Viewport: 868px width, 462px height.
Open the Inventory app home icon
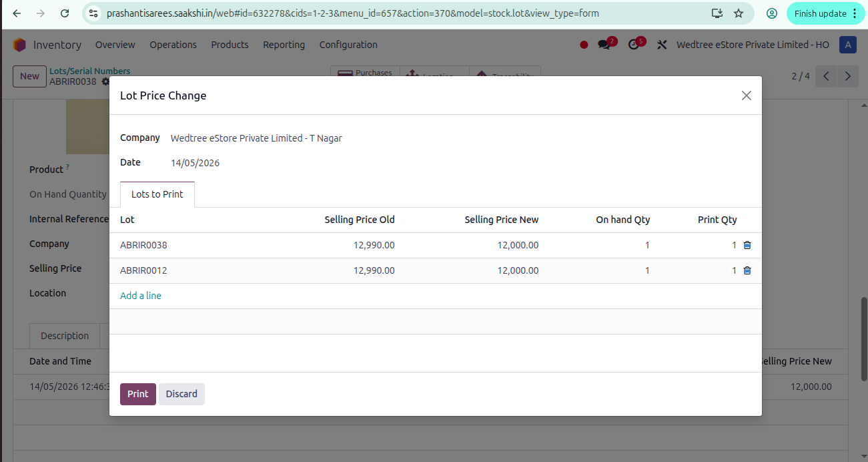tap(19, 45)
